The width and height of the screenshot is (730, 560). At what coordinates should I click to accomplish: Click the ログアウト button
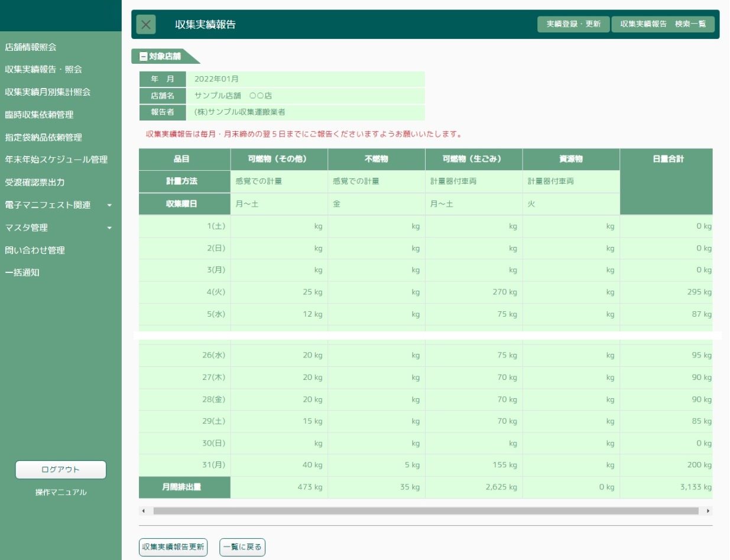60,470
